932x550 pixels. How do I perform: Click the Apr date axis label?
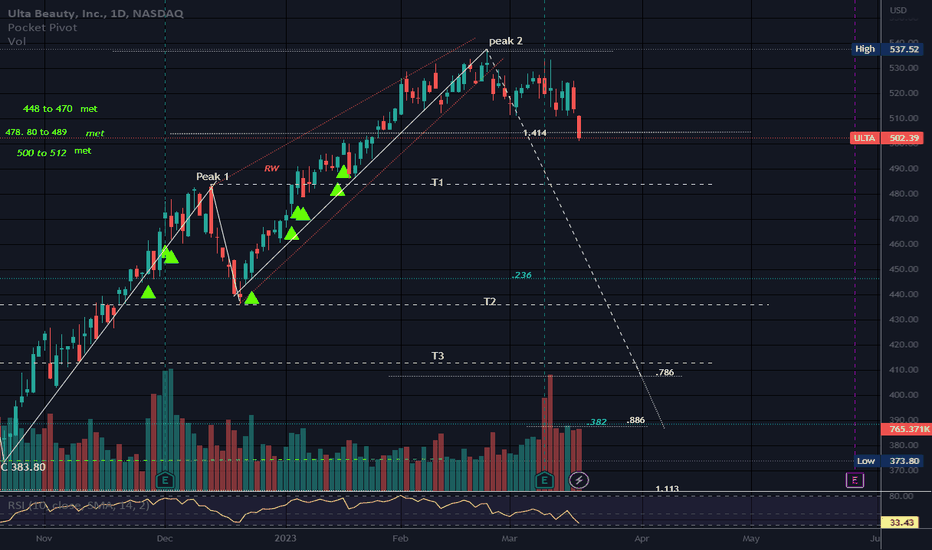point(641,539)
